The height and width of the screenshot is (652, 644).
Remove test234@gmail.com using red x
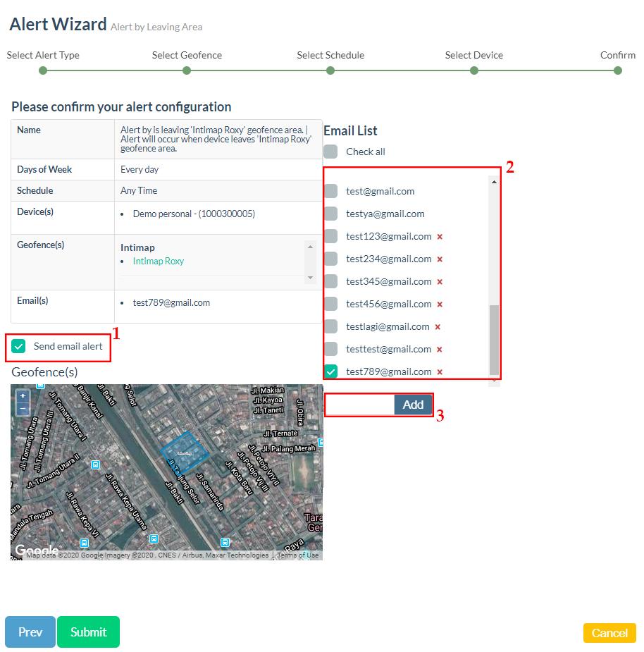440,259
